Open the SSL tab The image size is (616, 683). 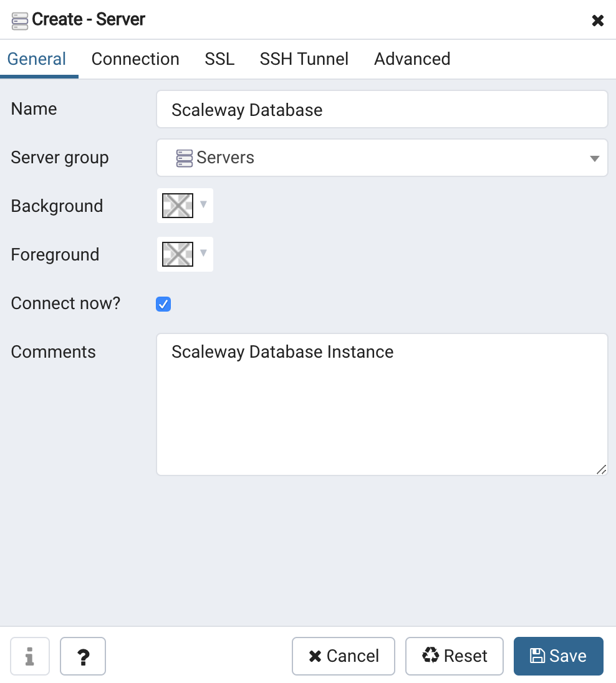click(219, 59)
